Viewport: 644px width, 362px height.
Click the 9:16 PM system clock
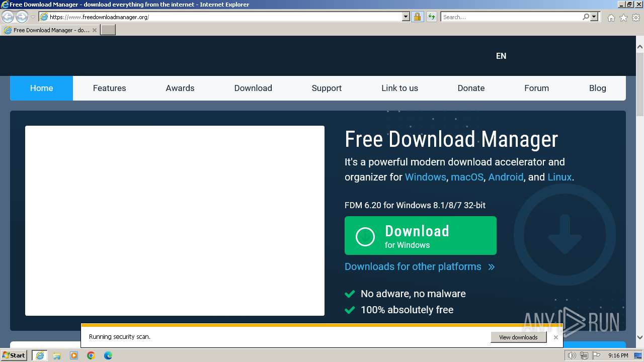click(x=618, y=355)
